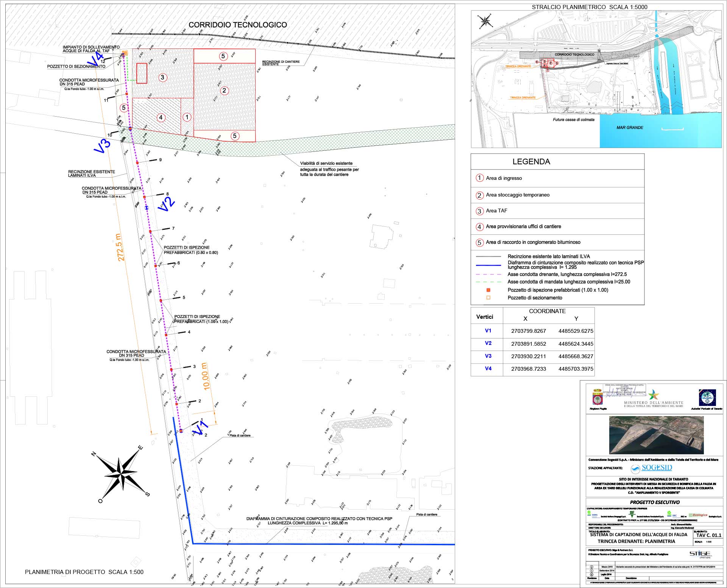Click the blue V2 vertex label on the plan
The width and height of the screenshot is (727, 588).
point(166,204)
